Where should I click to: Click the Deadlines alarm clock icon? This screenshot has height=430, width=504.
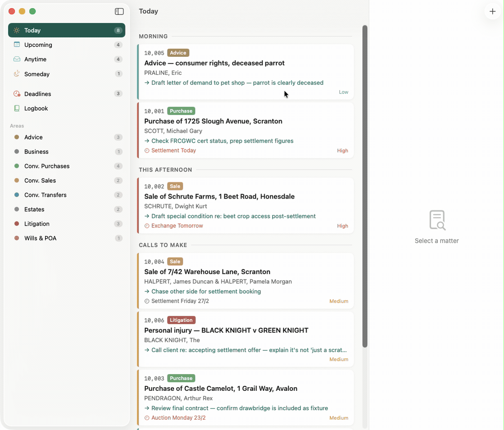click(x=16, y=94)
